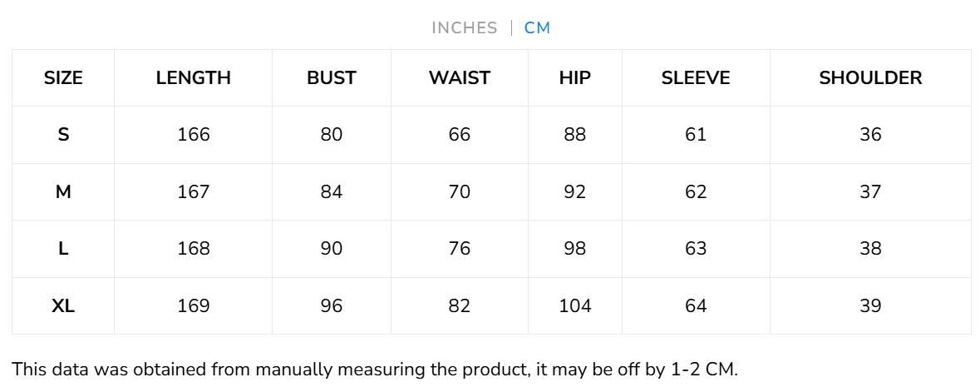Select the S size row label
Screen dimensions: 980x387
click(x=63, y=135)
